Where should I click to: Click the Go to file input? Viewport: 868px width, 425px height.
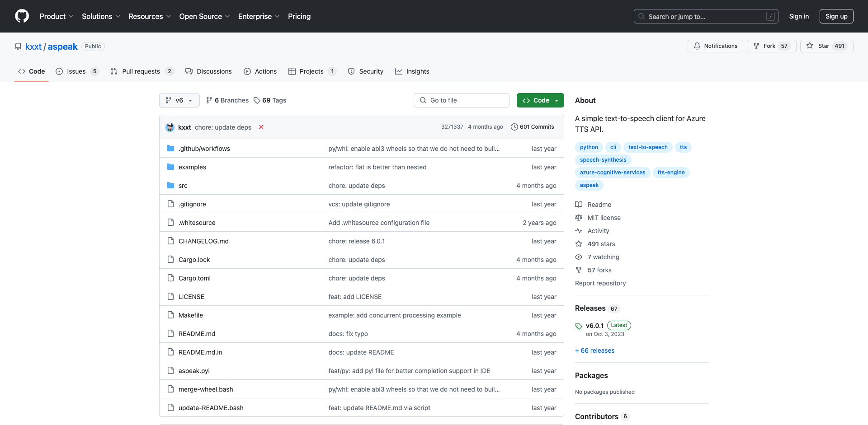tap(462, 100)
